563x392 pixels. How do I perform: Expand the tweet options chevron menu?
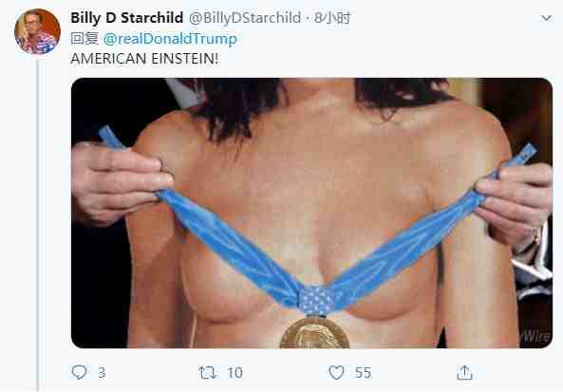546,18
